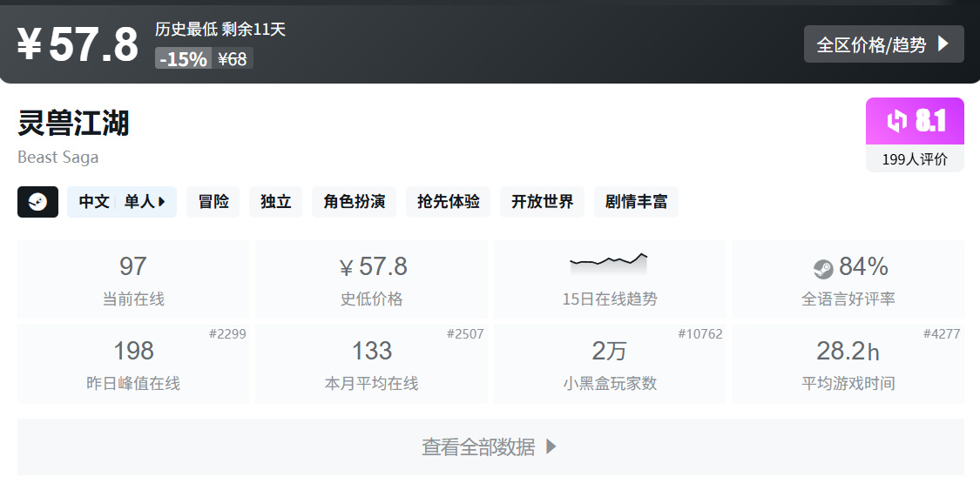The image size is (980, 497).
Task: Click the 当前在线 value 97
Action: tap(133, 266)
